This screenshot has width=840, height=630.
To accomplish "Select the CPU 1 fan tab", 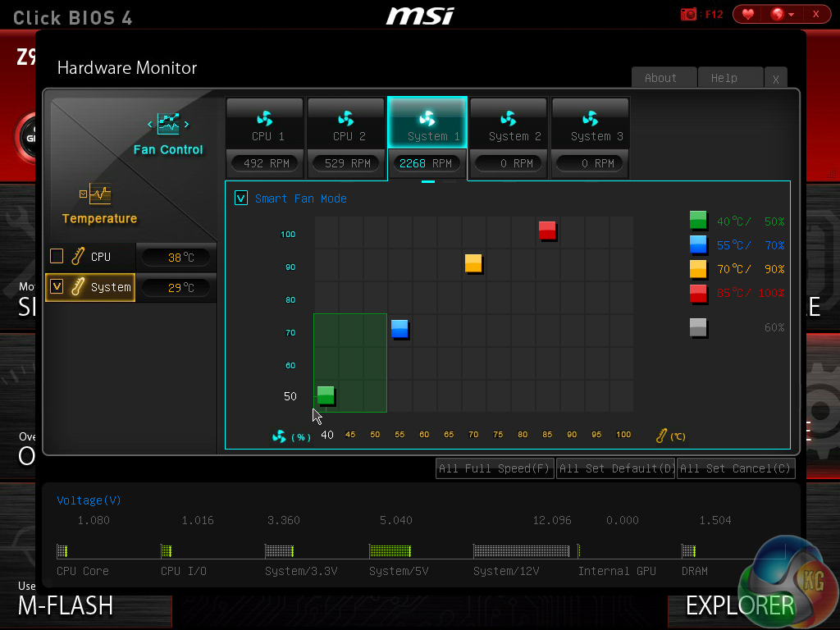I will point(265,123).
